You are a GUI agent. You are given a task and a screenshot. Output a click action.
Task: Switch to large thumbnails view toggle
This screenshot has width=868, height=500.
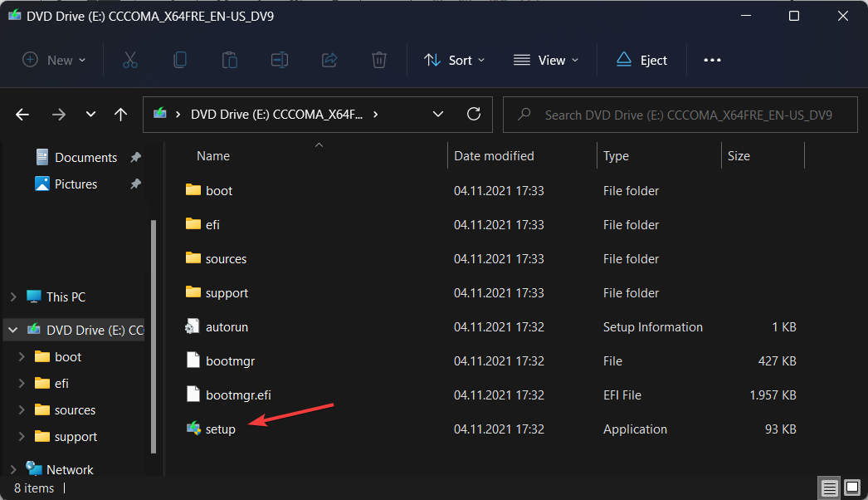point(852,488)
